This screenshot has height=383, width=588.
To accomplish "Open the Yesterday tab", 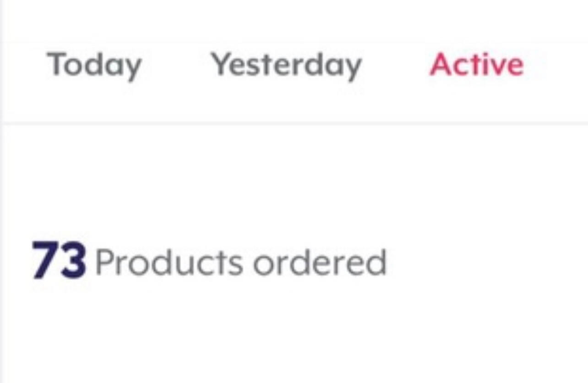I will click(x=286, y=65).
